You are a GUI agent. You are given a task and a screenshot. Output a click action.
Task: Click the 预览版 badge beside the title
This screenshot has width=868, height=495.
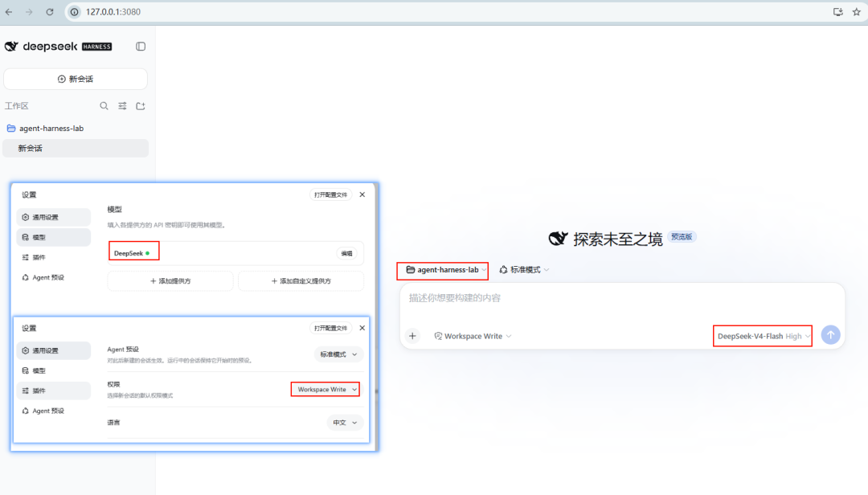coord(682,237)
